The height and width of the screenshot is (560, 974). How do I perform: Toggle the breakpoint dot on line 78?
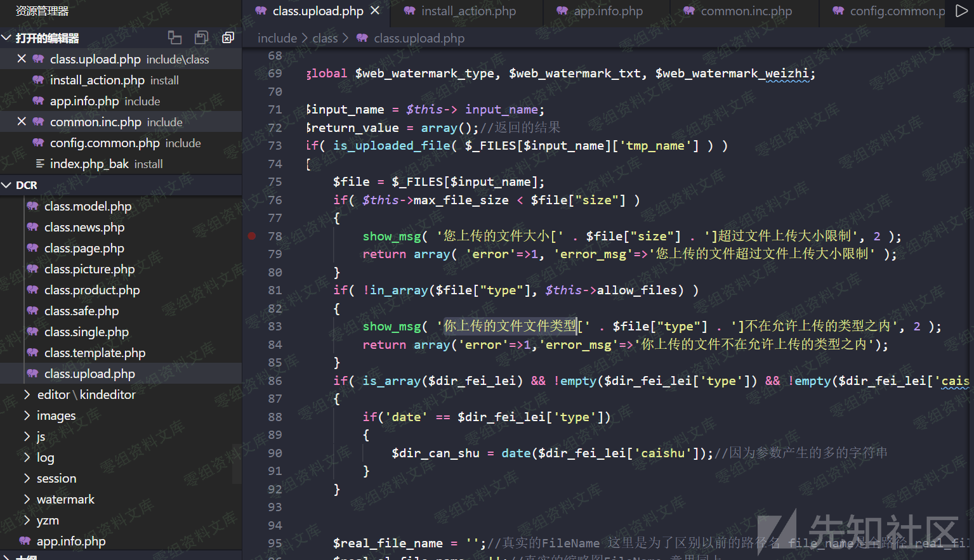[252, 236]
